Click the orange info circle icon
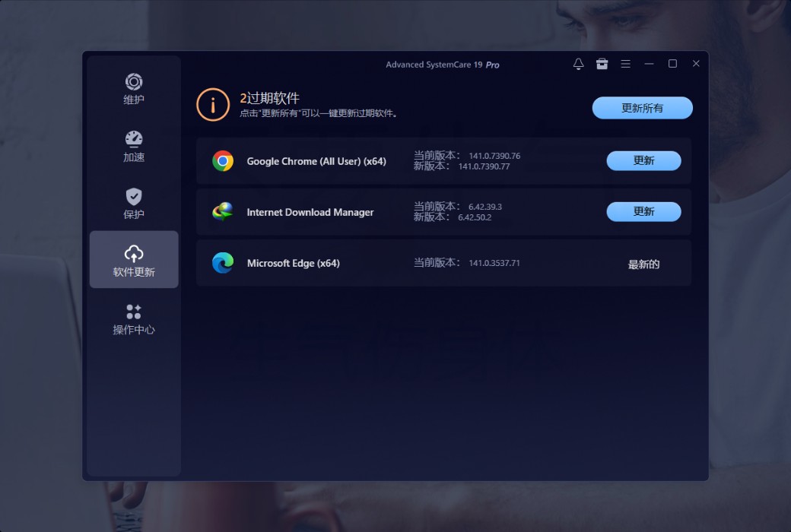Viewport: 791px width, 532px height. click(213, 105)
